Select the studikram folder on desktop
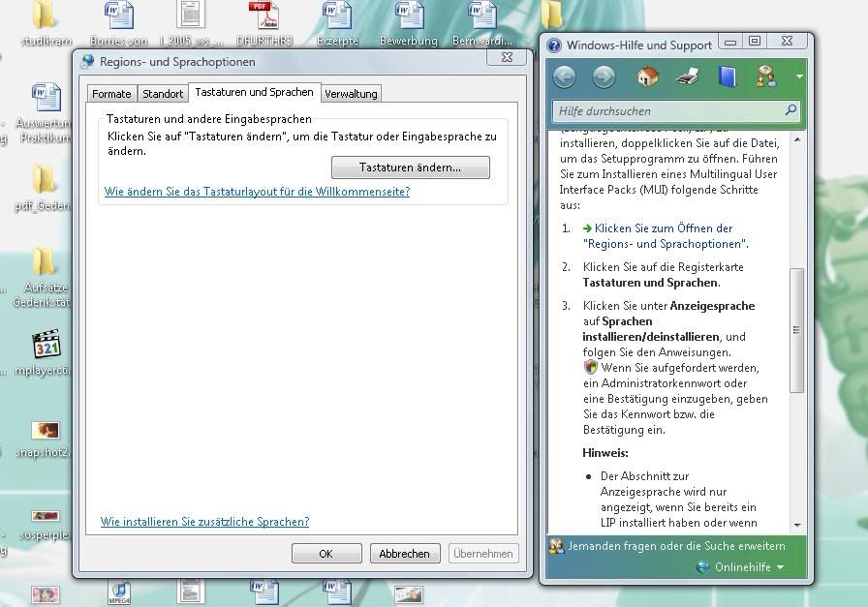The width and height of the screenshot is (868, 607). click(46, 23)
